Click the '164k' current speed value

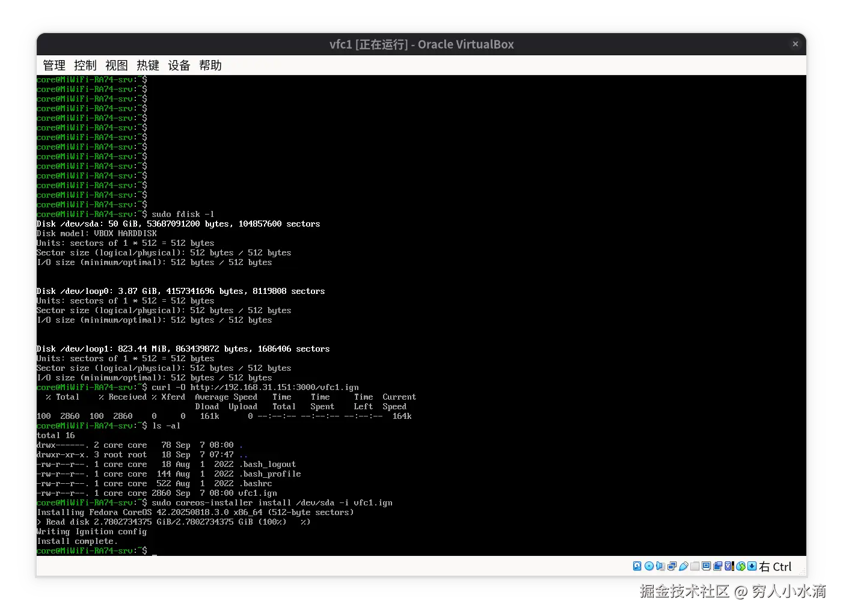(402, 416)
